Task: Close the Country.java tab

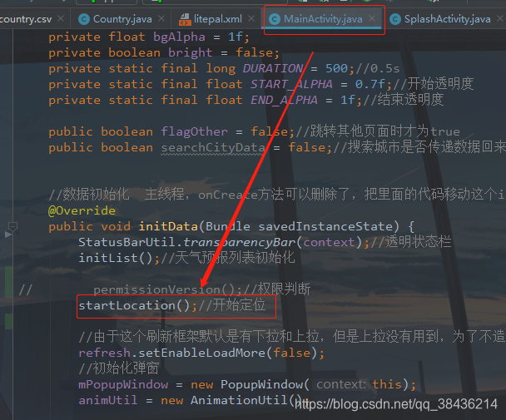Action: point(161,18)
